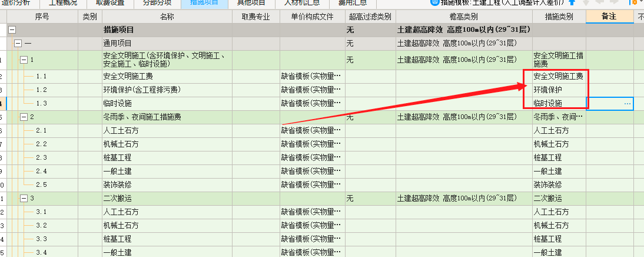Switch to the 取费设置 tab
This screenshot has height=257, width=644.
pyautogui.click(x=111, y=4)
